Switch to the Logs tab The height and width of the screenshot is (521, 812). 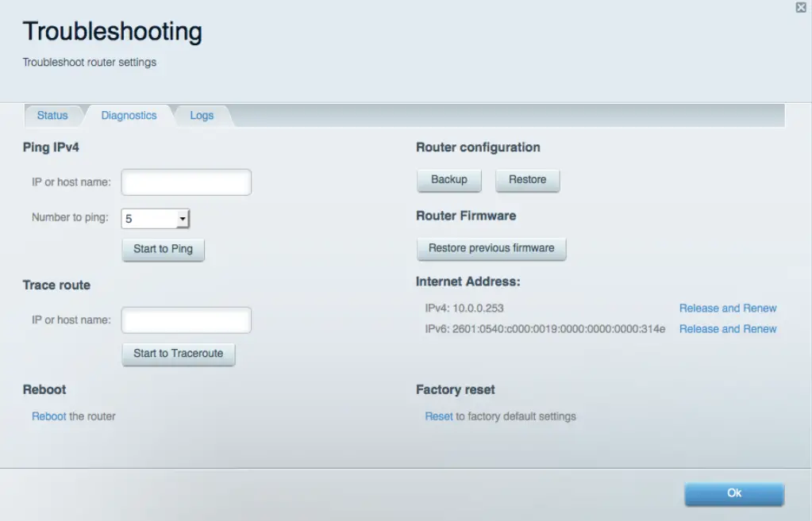202,115
